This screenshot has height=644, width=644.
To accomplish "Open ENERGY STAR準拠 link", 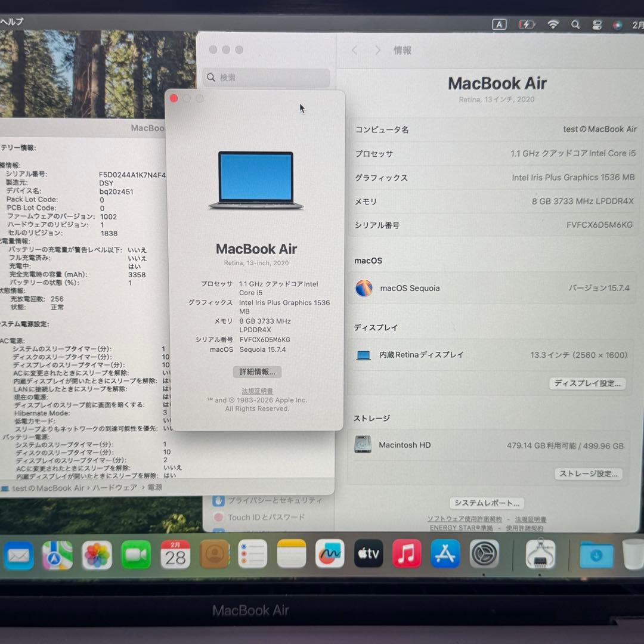I will point(461,528).
